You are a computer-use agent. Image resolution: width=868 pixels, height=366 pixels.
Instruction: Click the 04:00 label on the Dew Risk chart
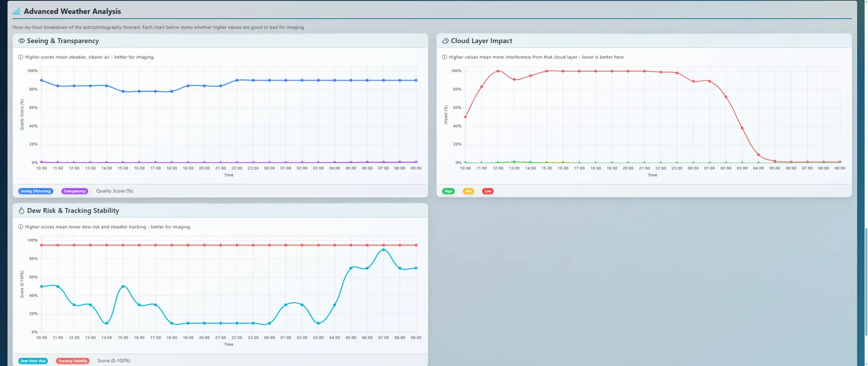pos(335,337)
